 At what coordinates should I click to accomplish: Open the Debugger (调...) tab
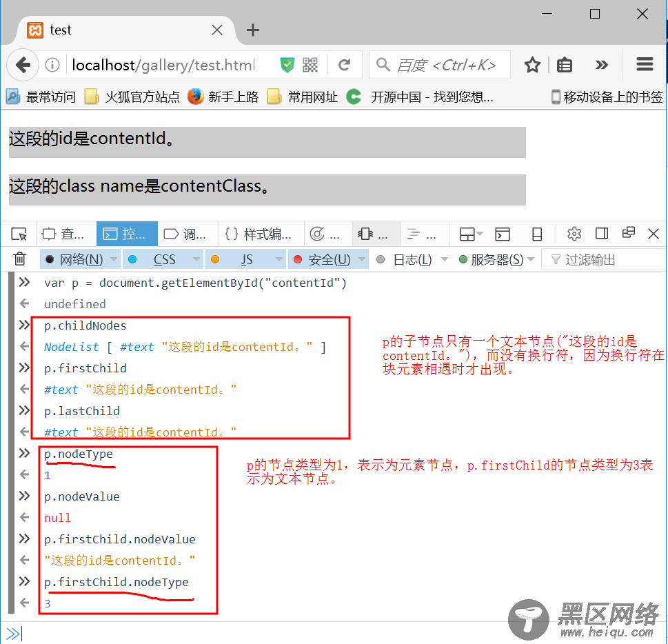[188, 234]
